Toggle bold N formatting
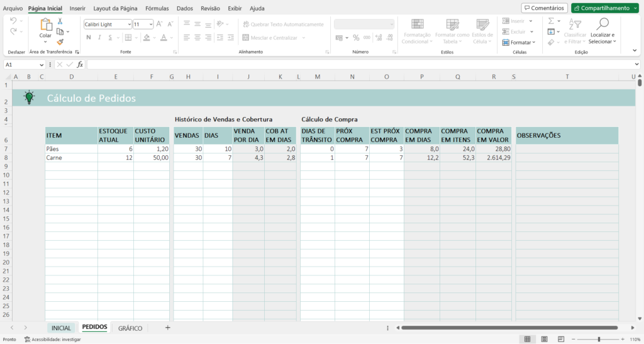The height and width of the screenshot is (344, 644). click(88, 38)
